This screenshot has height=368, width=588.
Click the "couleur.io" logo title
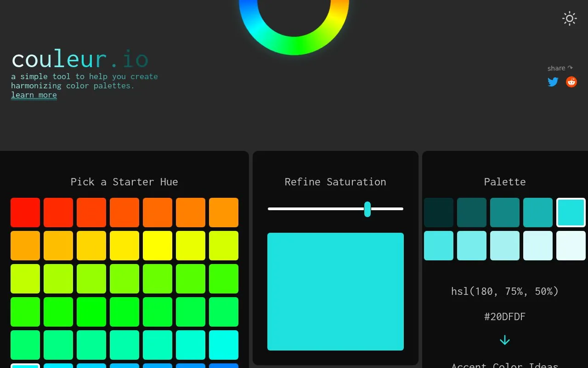[80, 60]
